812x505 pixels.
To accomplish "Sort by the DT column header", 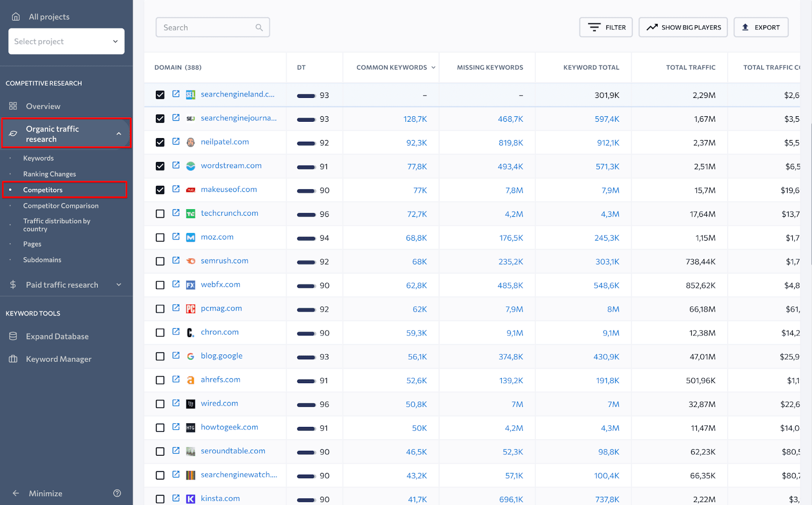I will pos(301,68).
